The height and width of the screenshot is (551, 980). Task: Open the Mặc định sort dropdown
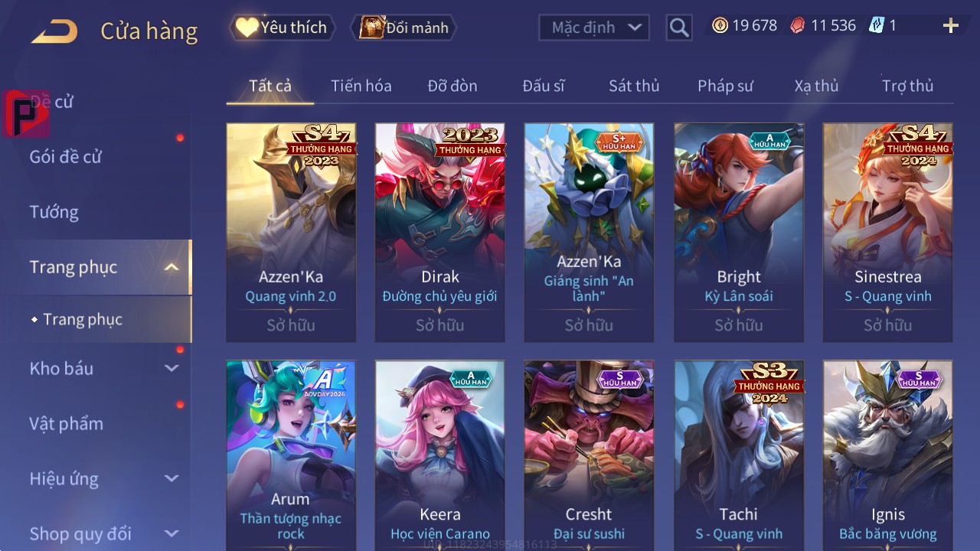[x=594, y=28]
